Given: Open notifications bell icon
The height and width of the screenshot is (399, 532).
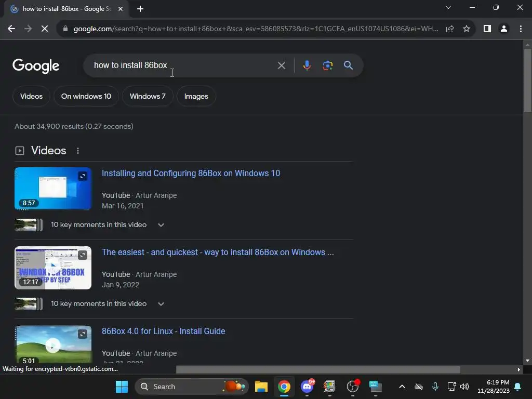Looking at the screenshot, I should click(518, 387).
